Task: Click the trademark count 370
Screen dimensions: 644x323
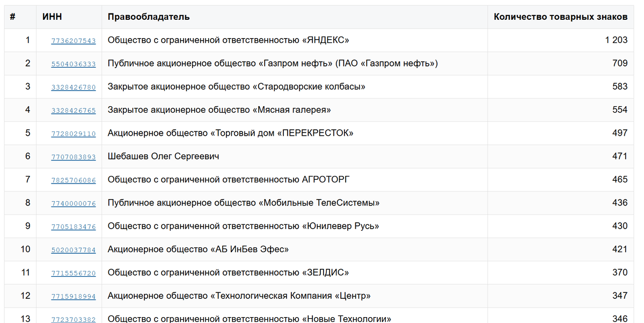Action: coord(620,273)
